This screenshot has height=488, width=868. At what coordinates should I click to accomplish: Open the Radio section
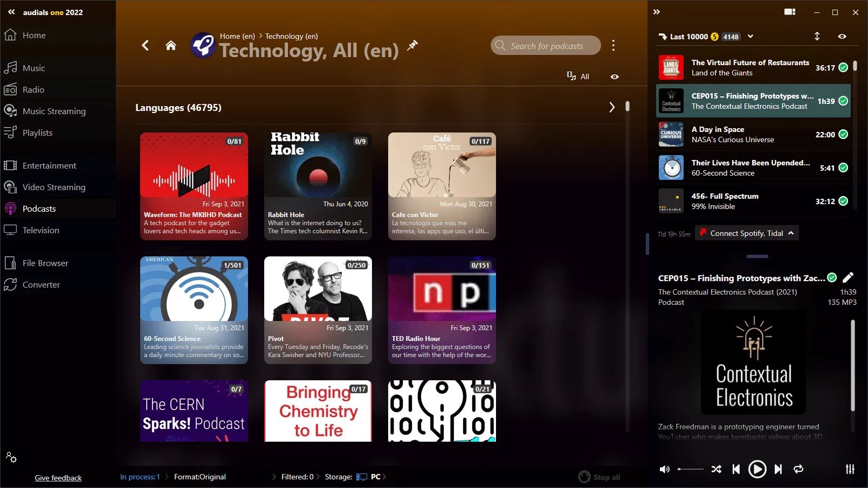[58, 89]
